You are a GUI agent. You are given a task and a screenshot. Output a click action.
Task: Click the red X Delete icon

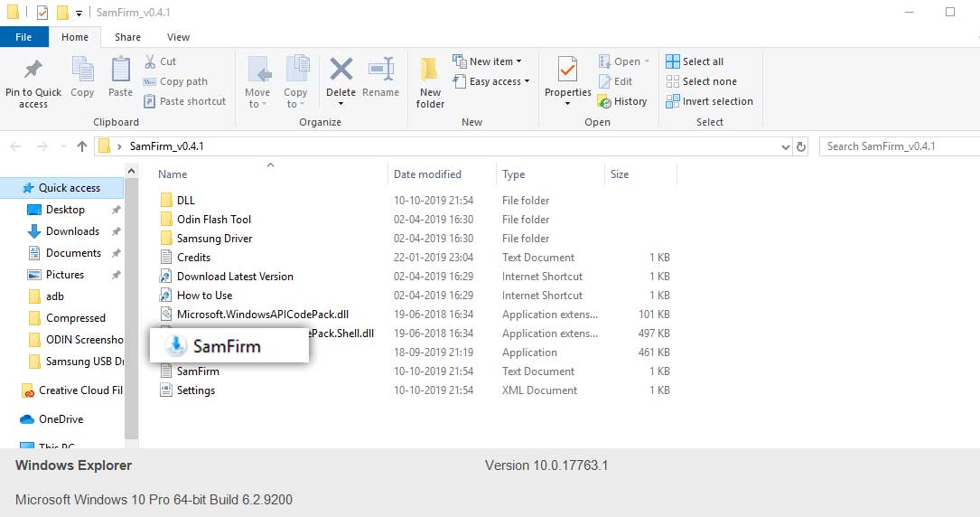341,69
